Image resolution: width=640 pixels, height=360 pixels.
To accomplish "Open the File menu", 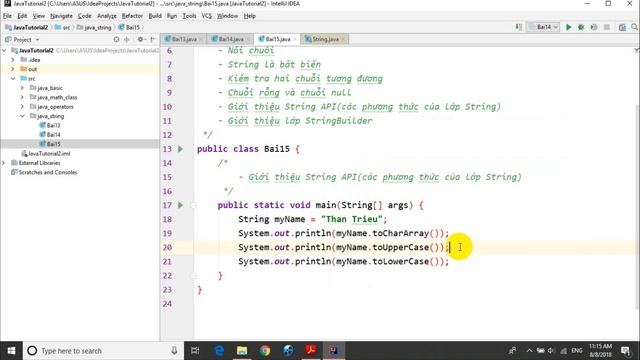I will 7,16.
